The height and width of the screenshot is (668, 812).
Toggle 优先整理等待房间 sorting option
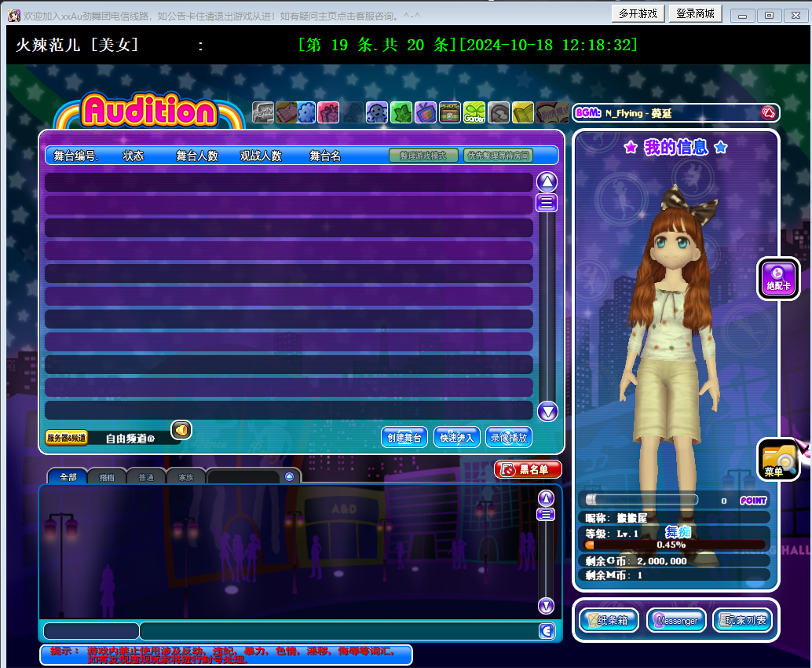tap(498, 156)
